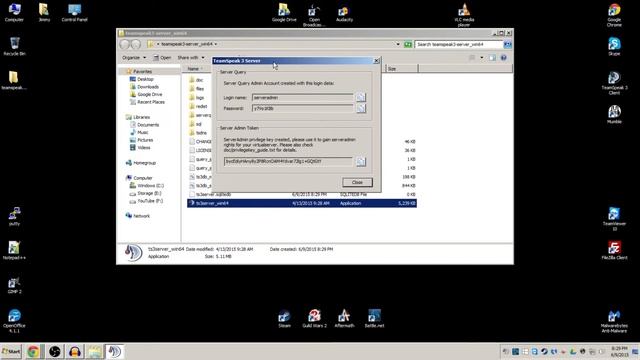Click the Password field in dialog

[302, 109]
